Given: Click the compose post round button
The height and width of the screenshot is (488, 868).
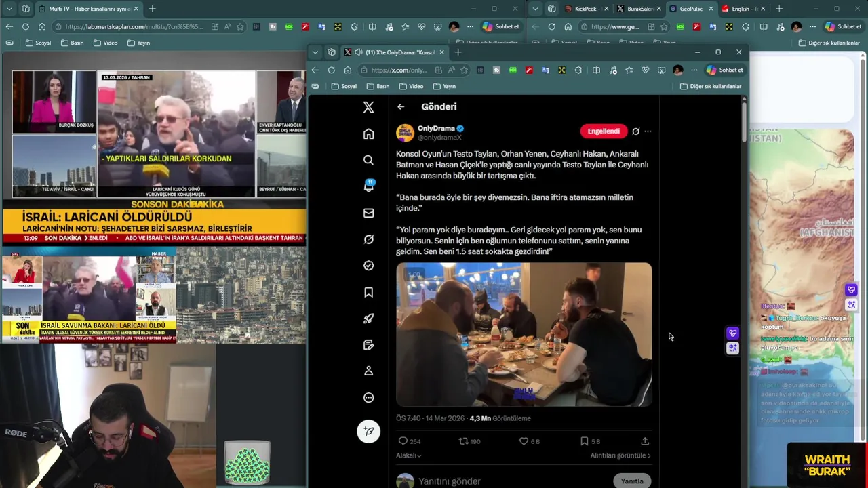Looking at the screenshot, I should click(368, 431).
